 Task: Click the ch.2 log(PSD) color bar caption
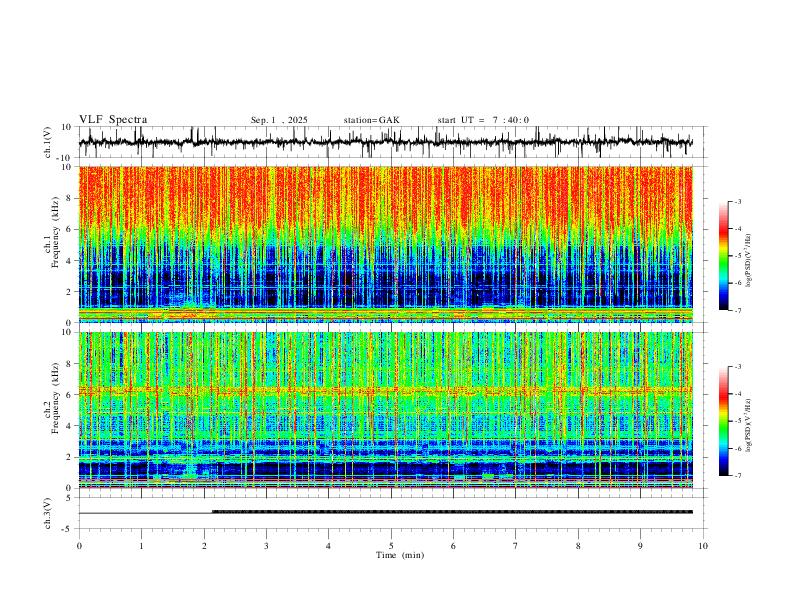750,426
